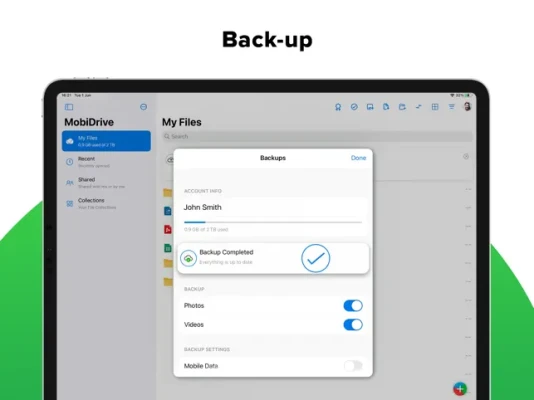Tap the new folder toolbar icon
The width and height of the screenshot is (534, 400).
point(402,107)
